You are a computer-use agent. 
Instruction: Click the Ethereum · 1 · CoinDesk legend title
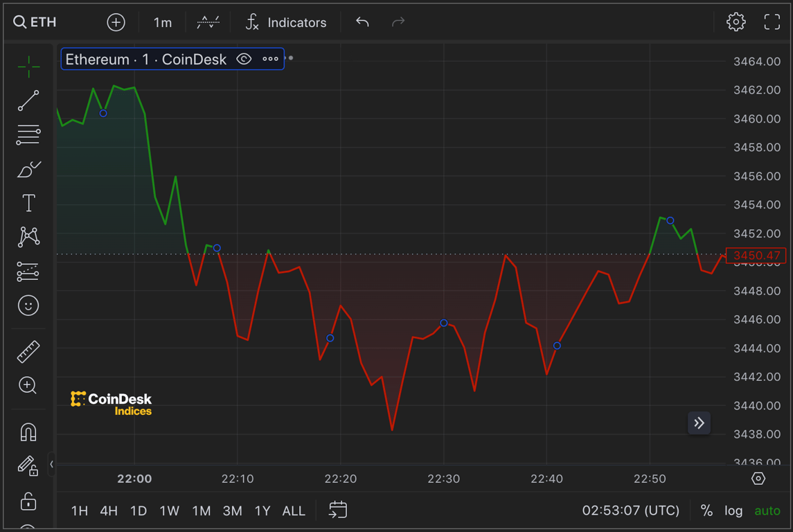click(x=146, y=59)
